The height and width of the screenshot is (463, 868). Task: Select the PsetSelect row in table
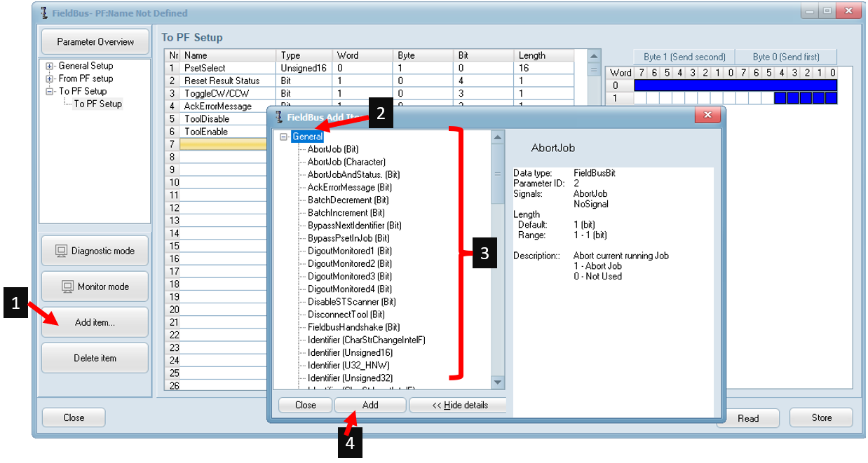369,68
